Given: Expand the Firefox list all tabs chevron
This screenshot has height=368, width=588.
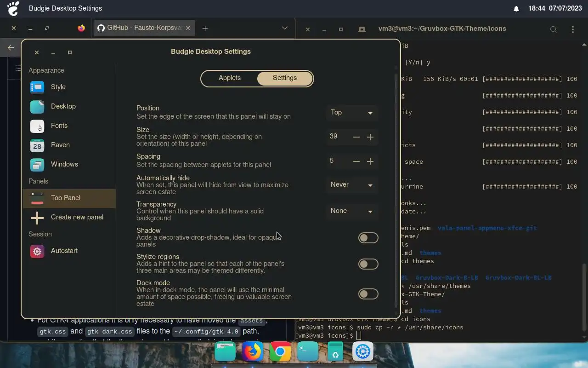Looking at the screenshot, I should pos(284,28).
